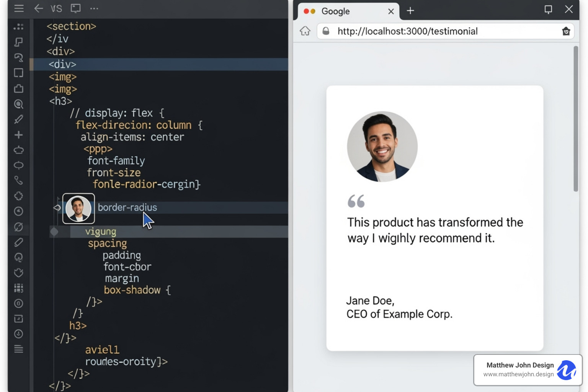This screenshot has height=392, width=588.
Task: Click the <ppp> tag line
Action: click(x=98, y=149)
